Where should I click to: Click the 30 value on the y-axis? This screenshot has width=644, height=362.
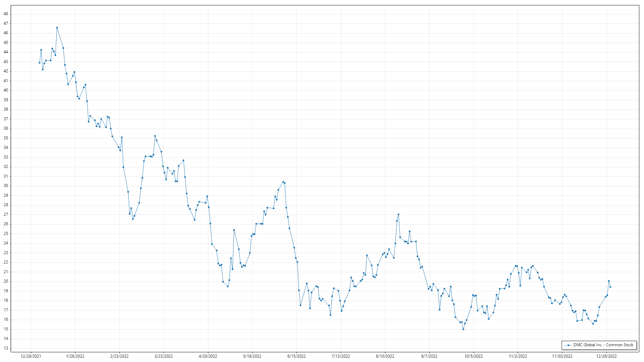pyautogui.click(x=6, y=186)
